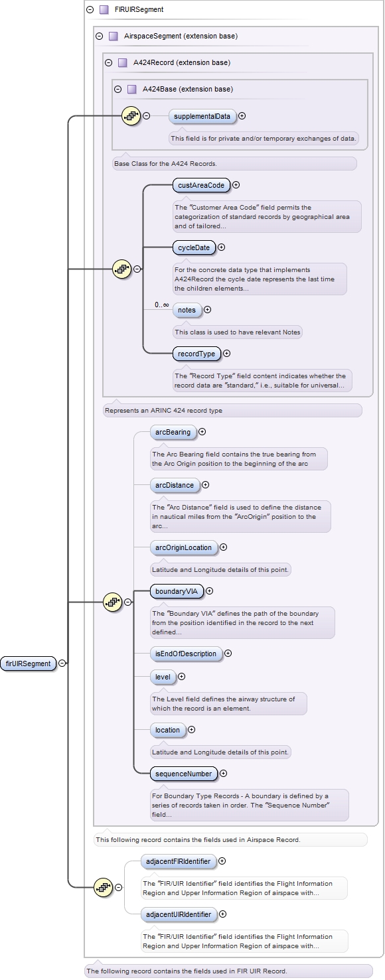This screenshot has height=980, width=385.
Task: Select the adjacentUIRIdentifier element
Action: [x=179, y=915]
